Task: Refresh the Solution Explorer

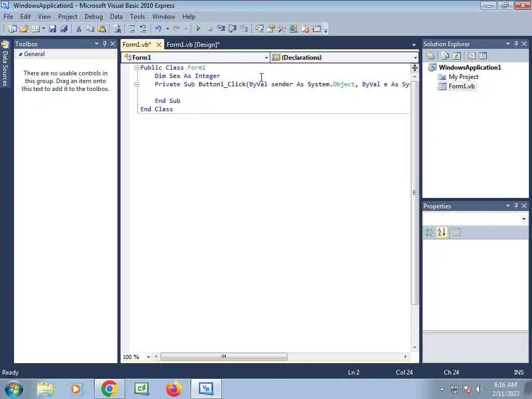Action: tap(457, 56)
